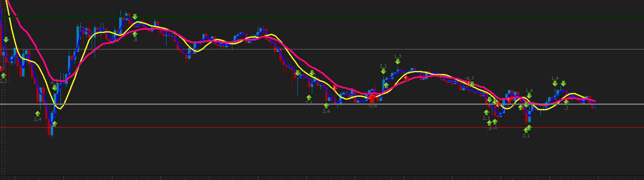
Task: Click the thick gray horizontal level line
Action: point(322,104)
